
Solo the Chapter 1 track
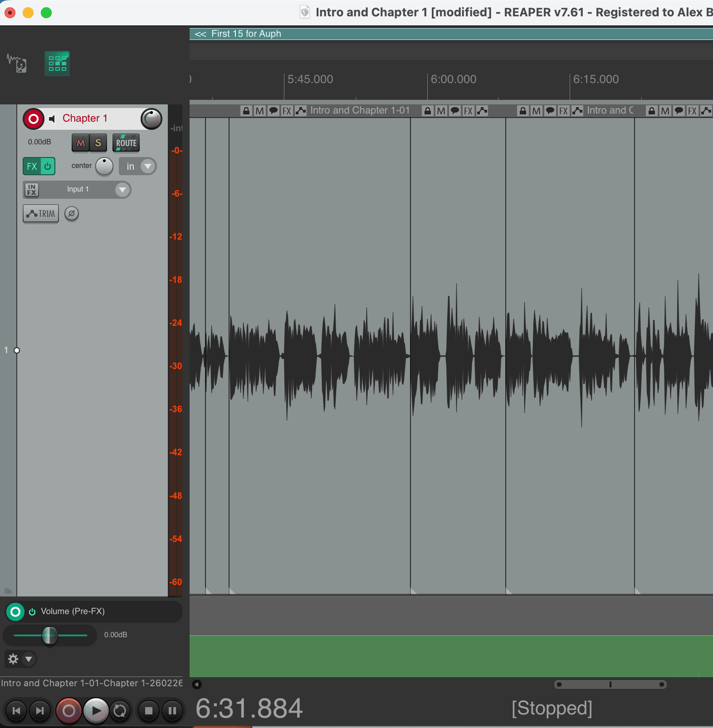(x=98, y=143)
